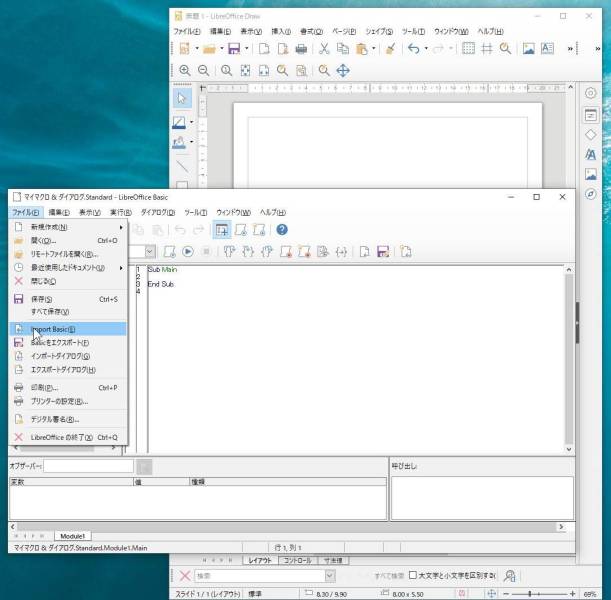Toggle Object Catalog icon in Basic toolbar
The height and width of the screenshot is (600, 611).
(222, 230)
